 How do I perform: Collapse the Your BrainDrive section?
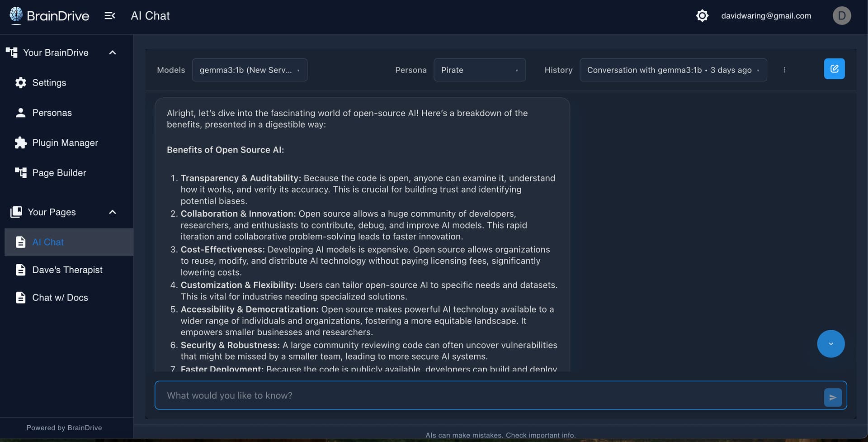click(113, 52)
